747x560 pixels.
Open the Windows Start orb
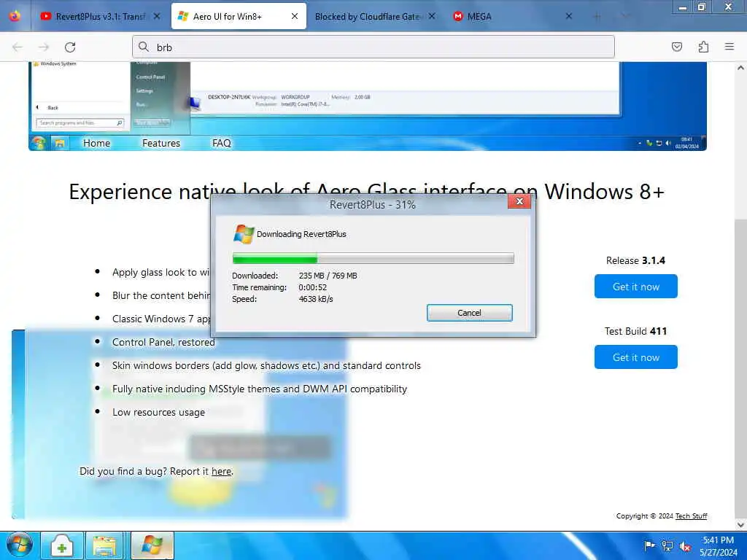20,545
